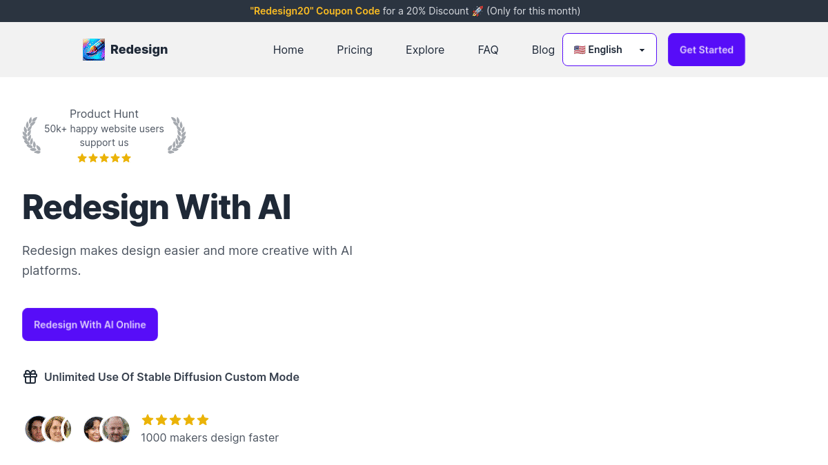Viewport: 828px width, 465px height.
Task: Click "50k+ happy website users" text
Action: 104,129
